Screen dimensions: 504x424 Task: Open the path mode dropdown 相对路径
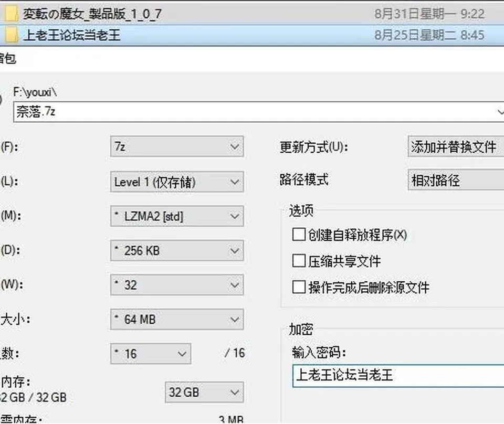pos(456,180)
